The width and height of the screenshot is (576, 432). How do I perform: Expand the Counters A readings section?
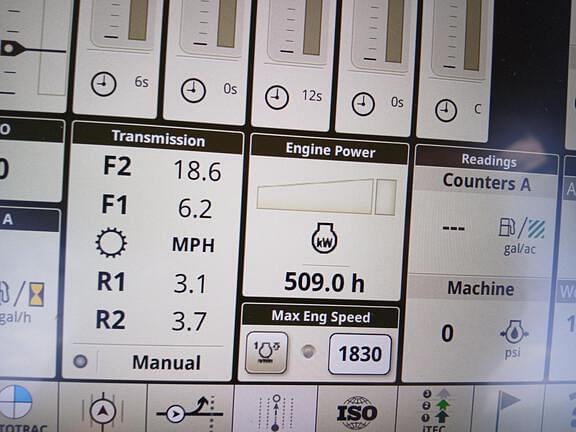[x=486, y=183]
